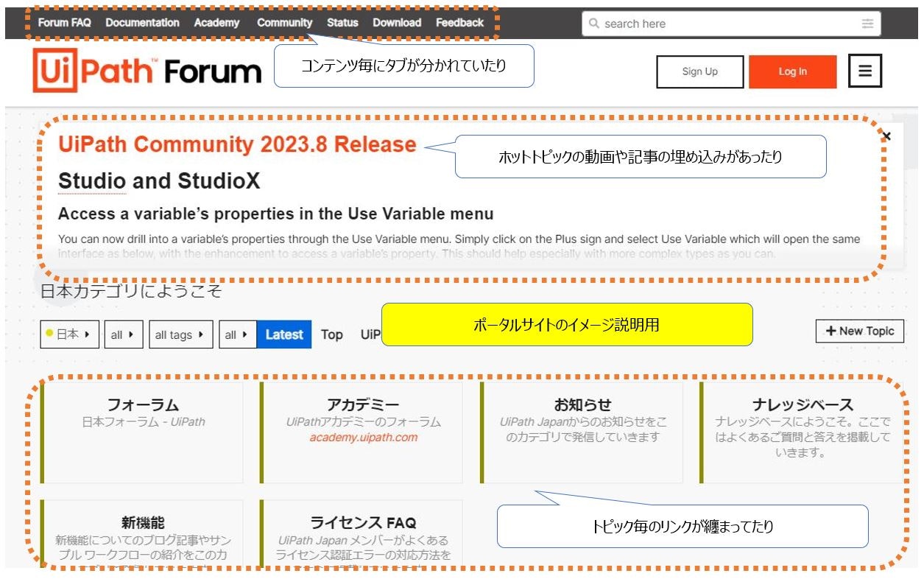This screenshot has height=579, width=924.
Task: Click inside the search here field
Action: (x=699, y=24)
